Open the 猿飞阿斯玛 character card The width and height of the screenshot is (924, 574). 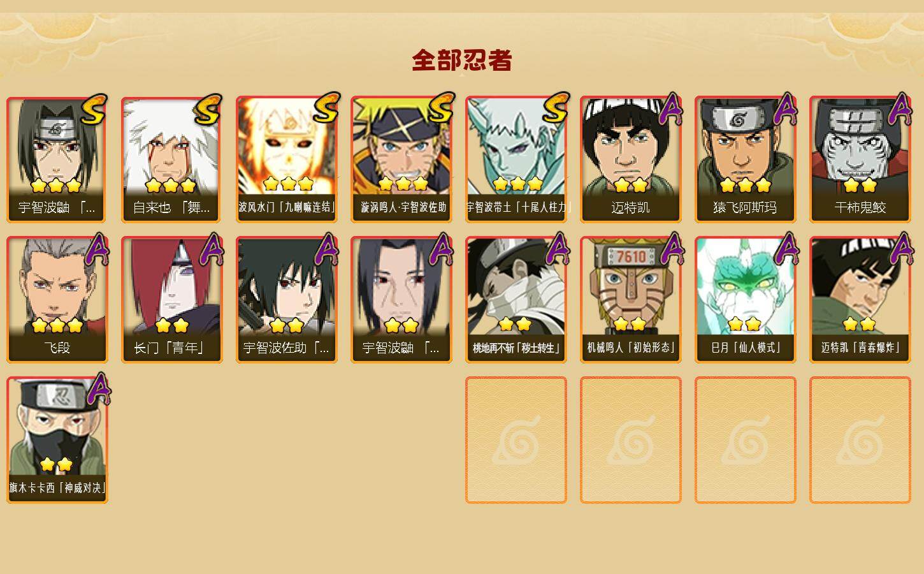tap(745, 159)
